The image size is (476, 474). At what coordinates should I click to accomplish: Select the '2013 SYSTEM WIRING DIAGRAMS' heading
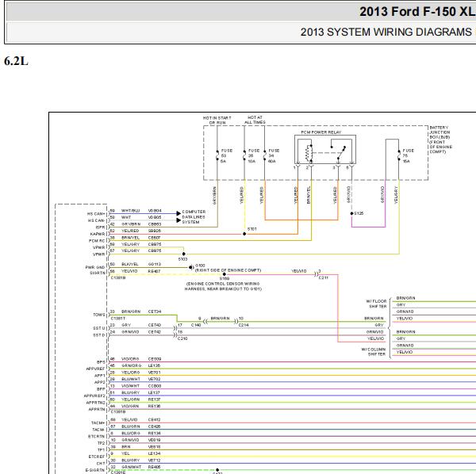[x=386, y=32]
